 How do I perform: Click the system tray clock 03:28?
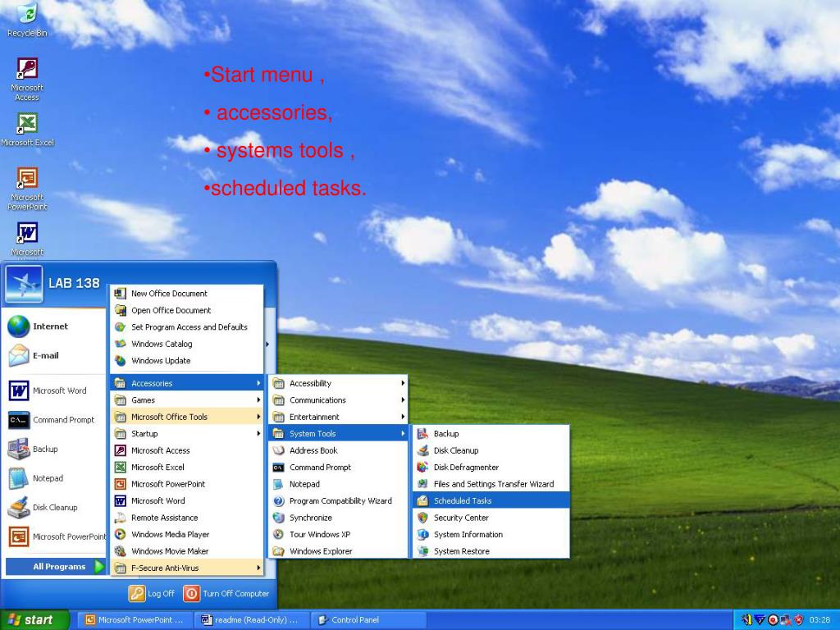(x=819, y=620)
